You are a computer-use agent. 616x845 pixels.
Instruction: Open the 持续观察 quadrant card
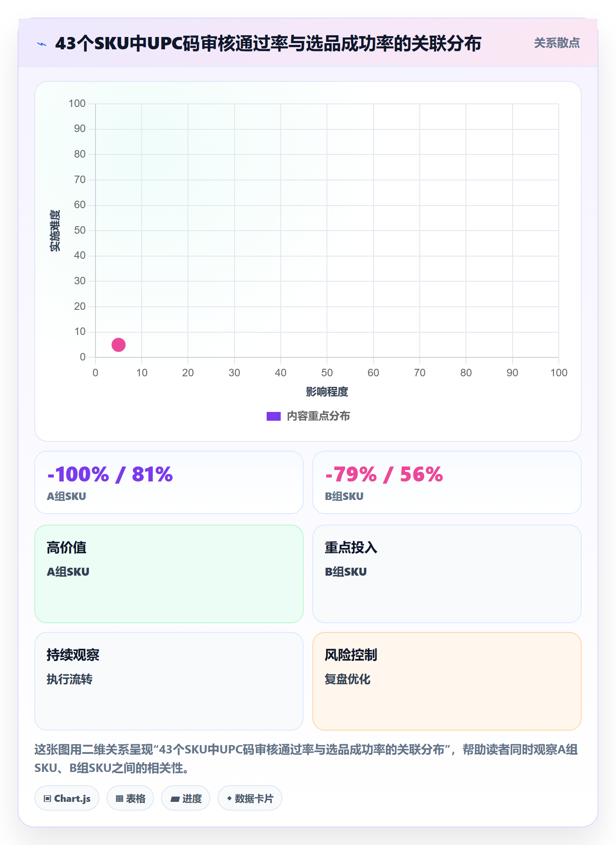tap(169, 681)
